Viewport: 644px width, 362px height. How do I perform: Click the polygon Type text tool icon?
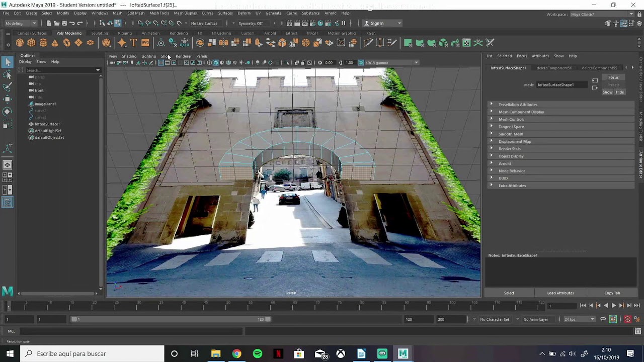click(133, 43)
